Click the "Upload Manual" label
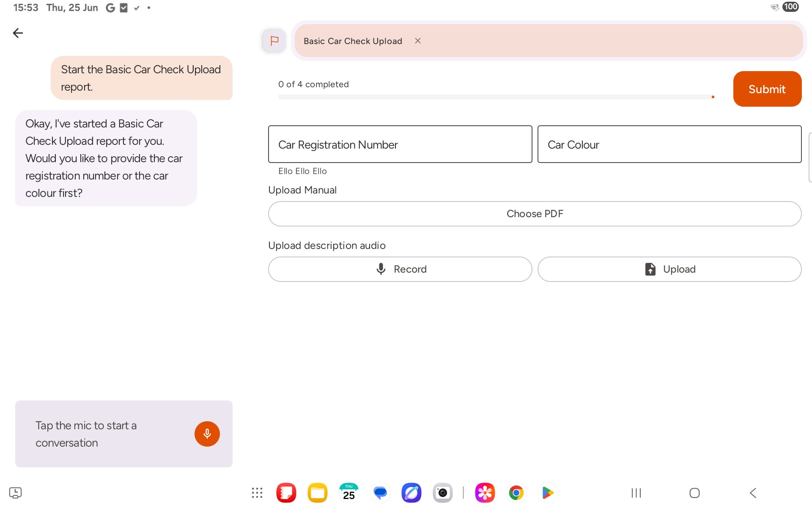 302,190
